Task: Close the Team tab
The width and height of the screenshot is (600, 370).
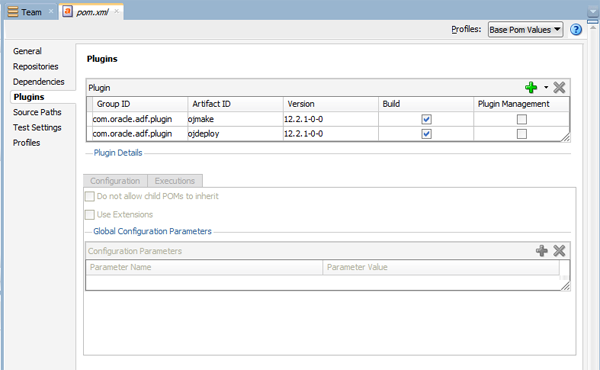Action: (x=51, y=11)
